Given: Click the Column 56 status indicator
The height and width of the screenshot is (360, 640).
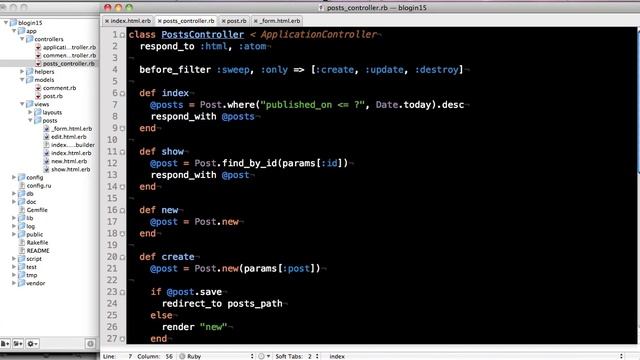Looking at the screenshot, I should pos(155,356).
